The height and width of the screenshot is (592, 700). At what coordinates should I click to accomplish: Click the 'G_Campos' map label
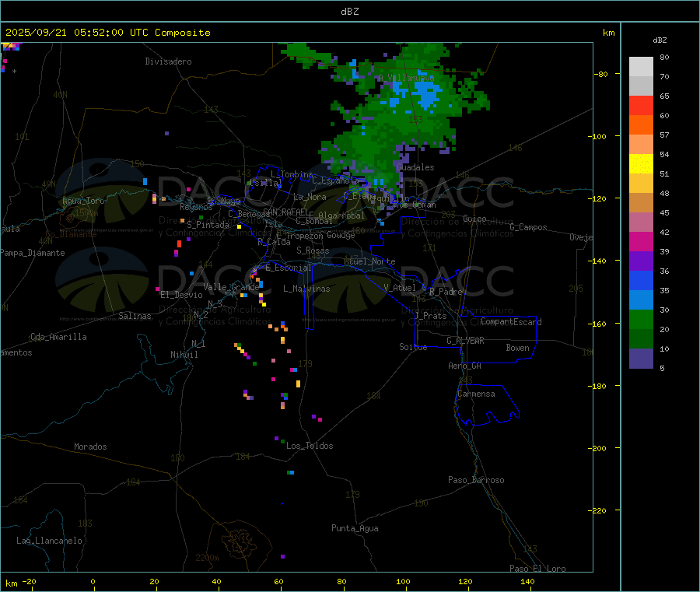tap(528, 227)
